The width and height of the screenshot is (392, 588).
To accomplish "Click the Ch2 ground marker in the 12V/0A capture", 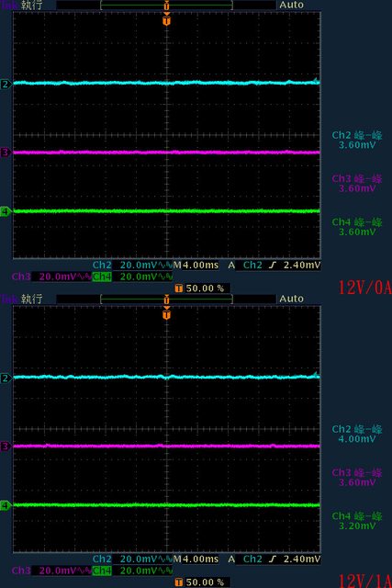I will 6,84.
